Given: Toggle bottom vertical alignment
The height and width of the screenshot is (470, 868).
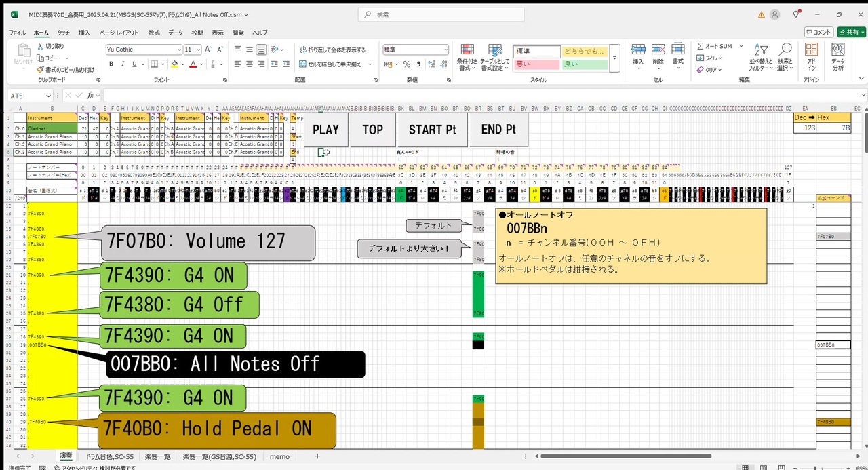Looking at the screenshot, I should point(261,50).
